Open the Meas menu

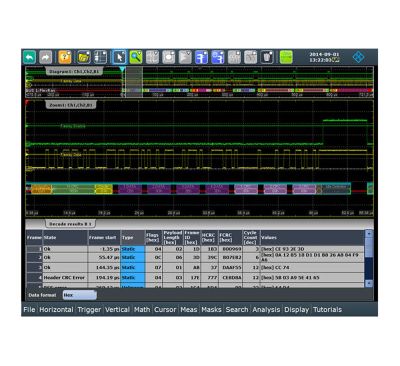189,310
